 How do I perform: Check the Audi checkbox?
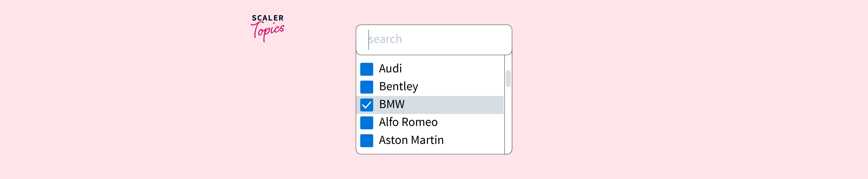click(x=366, y=69)
